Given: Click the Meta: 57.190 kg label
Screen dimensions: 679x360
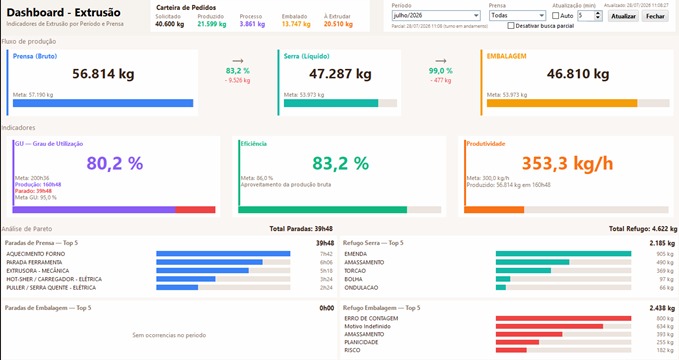Looking at the screenshot, I should tap(33, 94).
